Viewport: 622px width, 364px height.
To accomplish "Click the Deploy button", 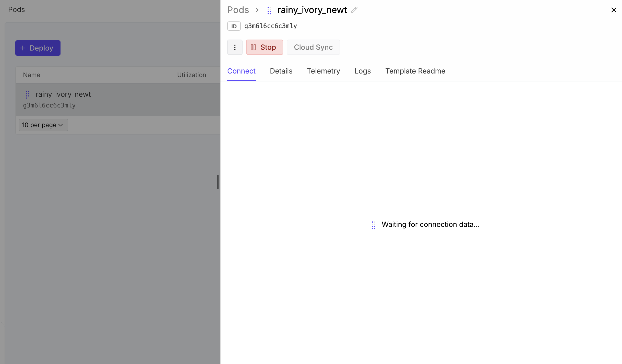I will coord(38,48).
